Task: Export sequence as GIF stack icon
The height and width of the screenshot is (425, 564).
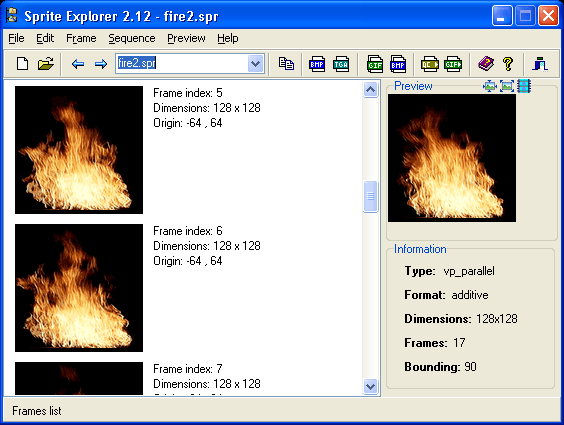Action: pyautogui.click(x=375, y=64)
